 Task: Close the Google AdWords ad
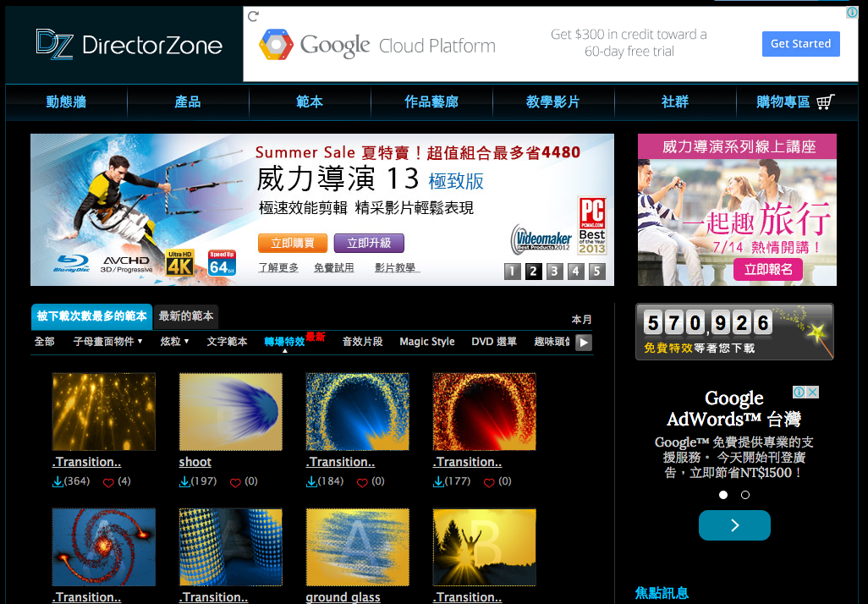(812, 392)
